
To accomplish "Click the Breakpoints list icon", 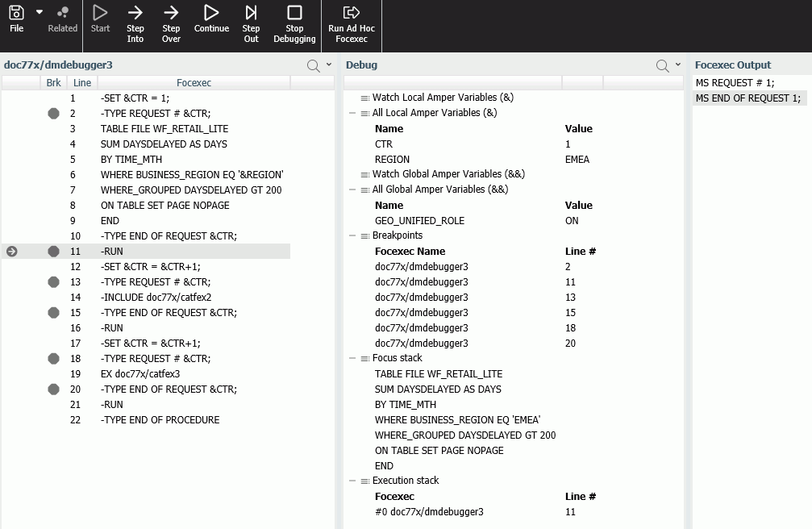I will click(x=365, y=235).
